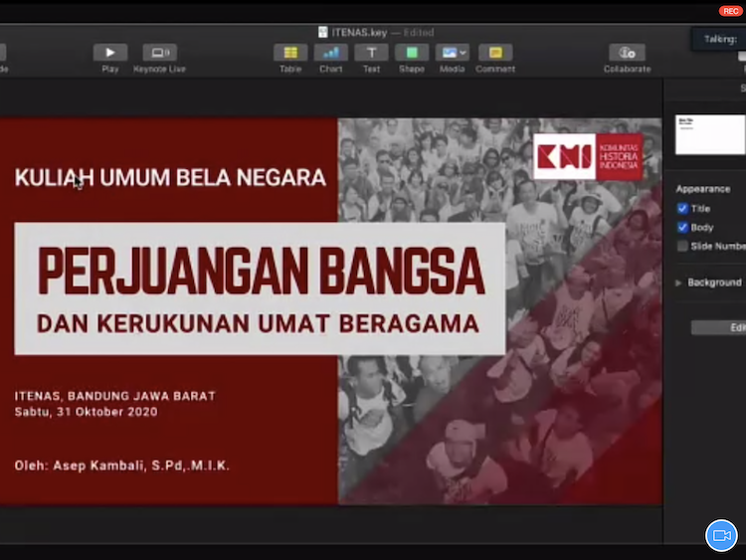Click the Talking indicator box

point(718,39)
